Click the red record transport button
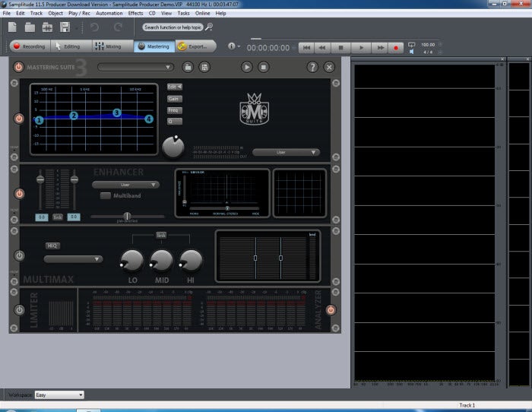This screenshot has width=532, height=412. (x=396, y=48)
